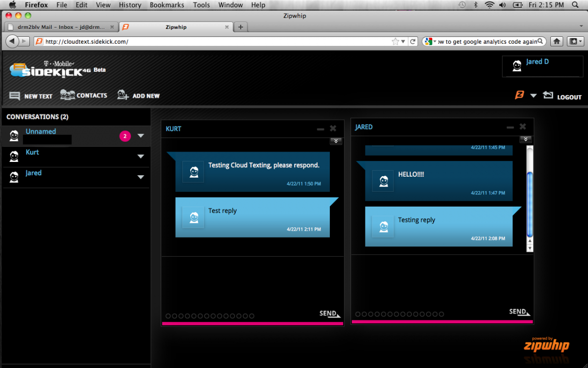This screenshot has height=368, width=588.
Task: Click the Add New contact icon
Action: click(122, 95)
